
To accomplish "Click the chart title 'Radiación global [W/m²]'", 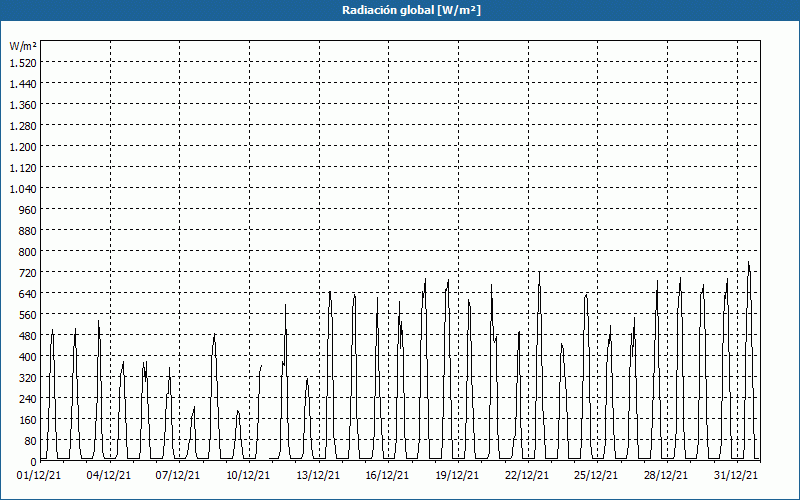I will tap(411, 10).
